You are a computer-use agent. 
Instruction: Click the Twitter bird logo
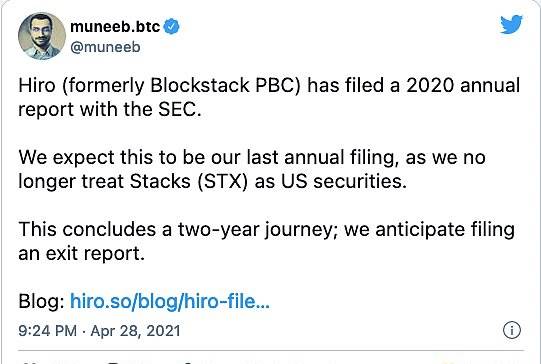pos(511,24)
